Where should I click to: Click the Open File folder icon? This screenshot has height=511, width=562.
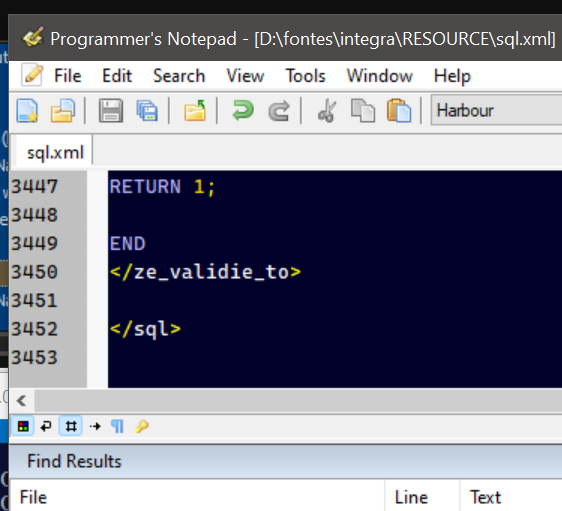63,111
